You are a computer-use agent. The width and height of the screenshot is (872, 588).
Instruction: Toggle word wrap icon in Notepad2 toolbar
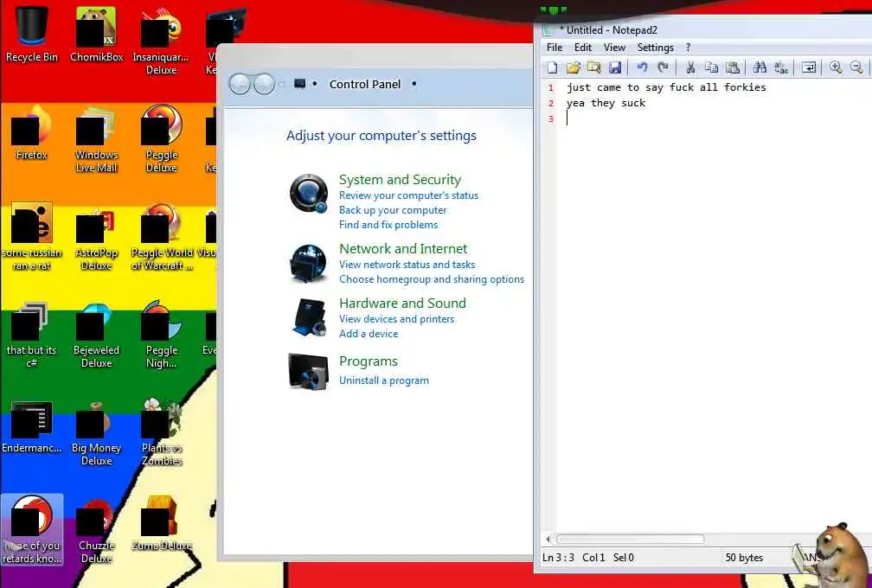(809, 67)
